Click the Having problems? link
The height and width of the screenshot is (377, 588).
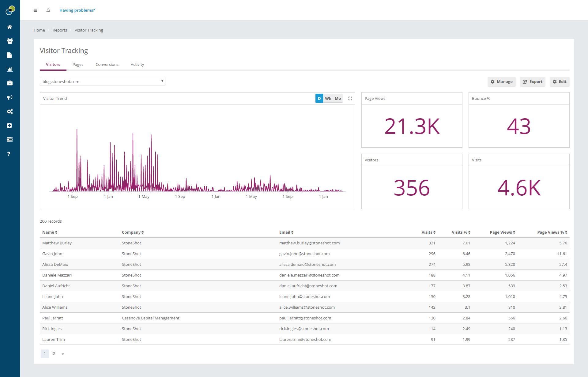pos(77,10)
